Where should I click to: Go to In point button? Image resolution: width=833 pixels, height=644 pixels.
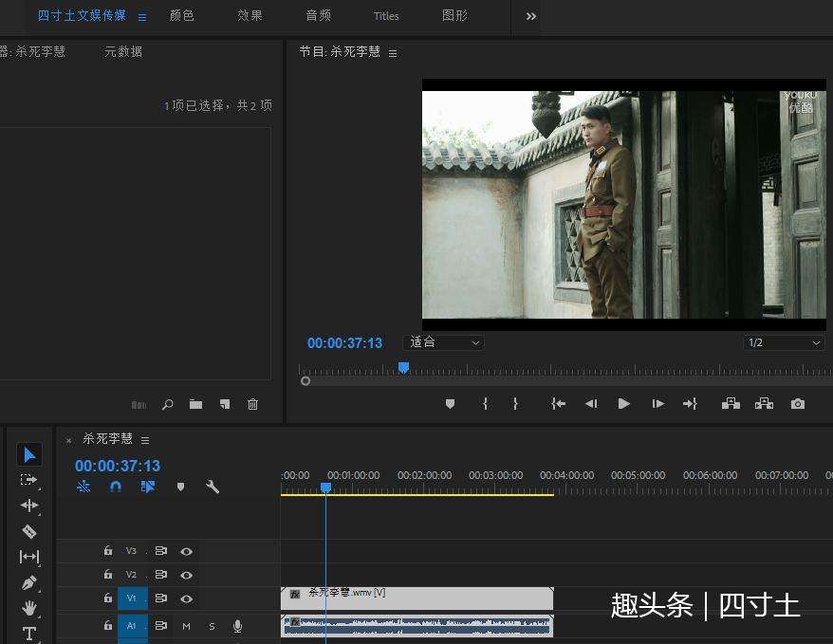(559, 404)
